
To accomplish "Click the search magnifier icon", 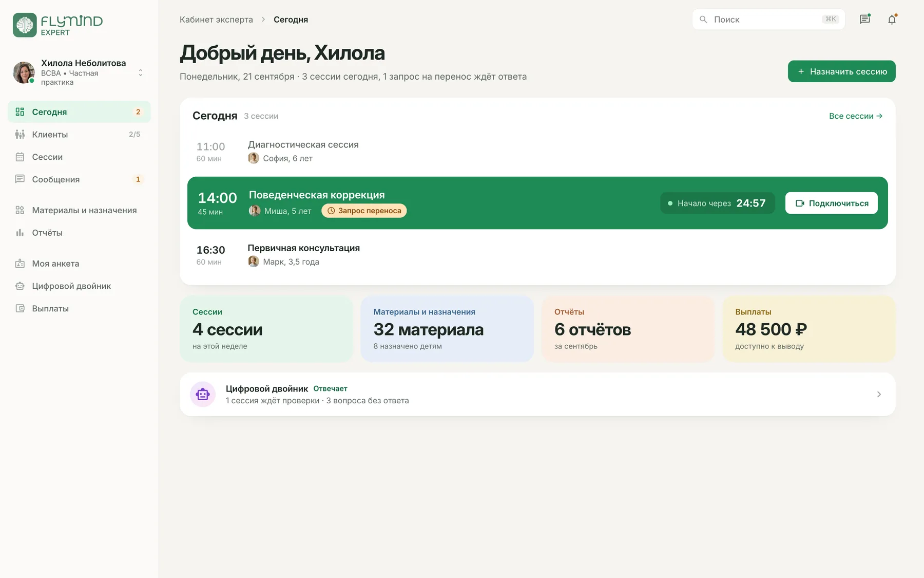I will pos(703,20).
